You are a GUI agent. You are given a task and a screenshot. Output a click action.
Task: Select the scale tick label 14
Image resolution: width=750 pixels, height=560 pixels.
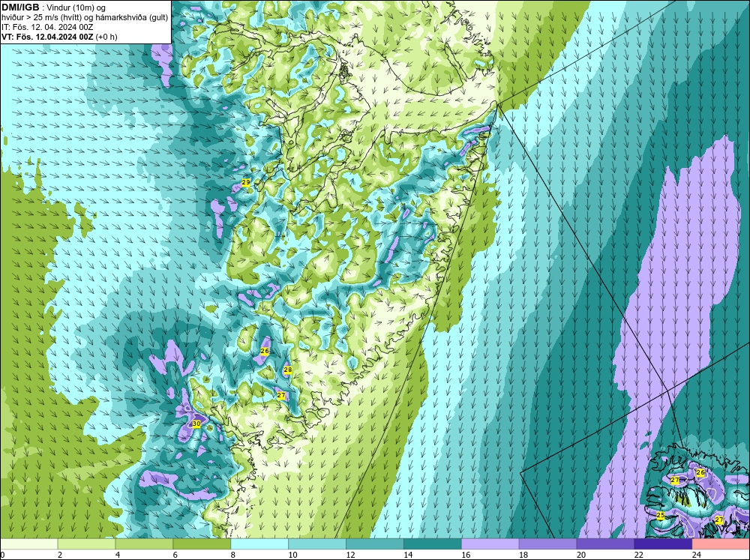coord(408,555)
